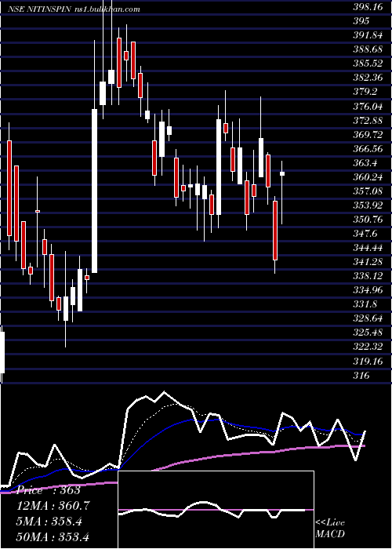
Task: Click the 379.2 price axis label
Action: [x=365, y=92]
